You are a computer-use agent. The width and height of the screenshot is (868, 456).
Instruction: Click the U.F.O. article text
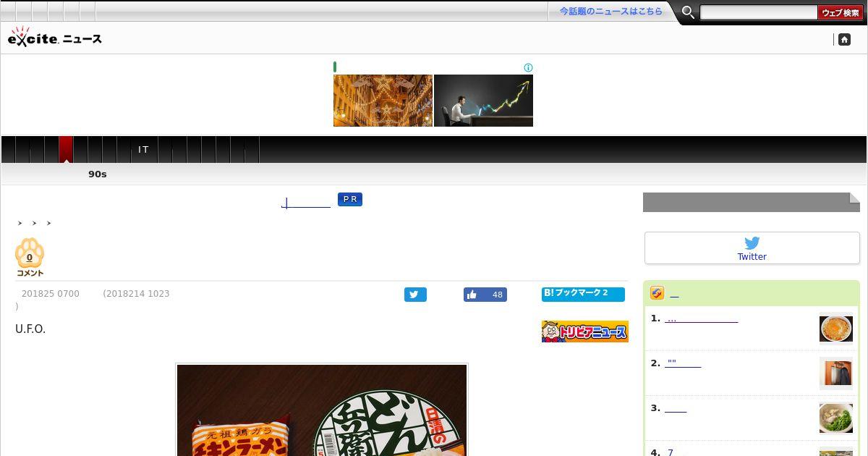(30, 329)
